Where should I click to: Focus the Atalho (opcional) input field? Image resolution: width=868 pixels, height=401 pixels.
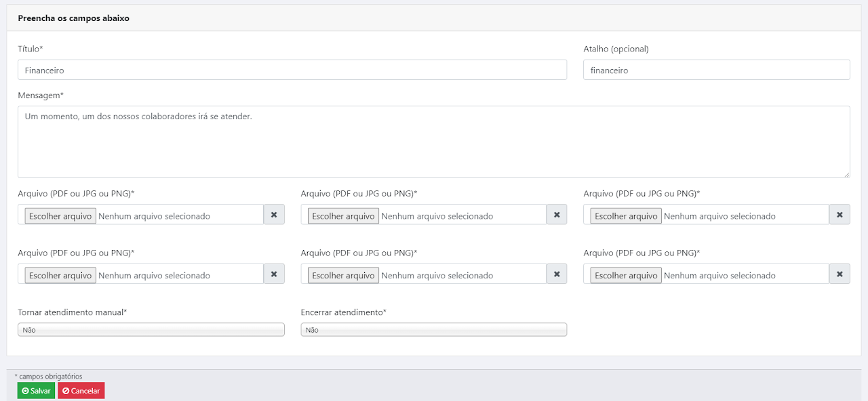716,70
